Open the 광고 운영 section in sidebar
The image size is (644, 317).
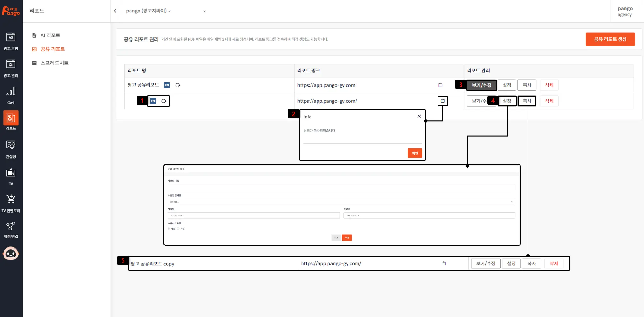click(x=11, y=41)
